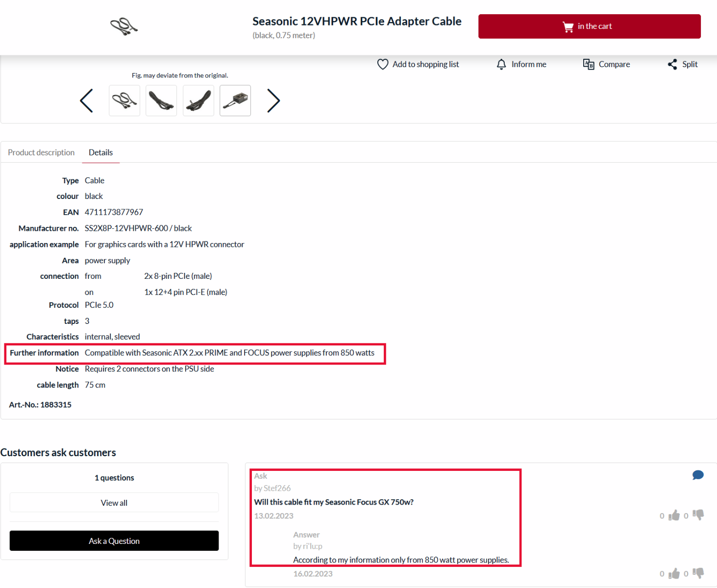Show next product image with right arrow
Viewport: 717px width, 588px height.
tap(273, 100)
